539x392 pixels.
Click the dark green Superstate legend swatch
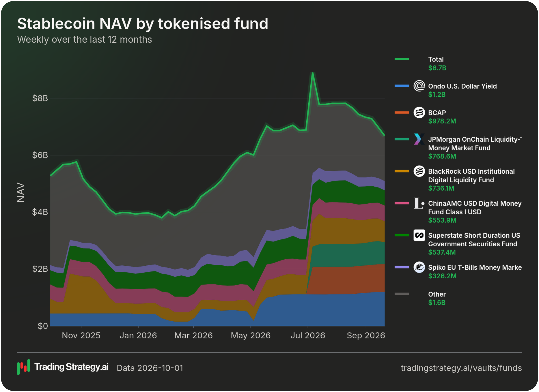[402, 235]
